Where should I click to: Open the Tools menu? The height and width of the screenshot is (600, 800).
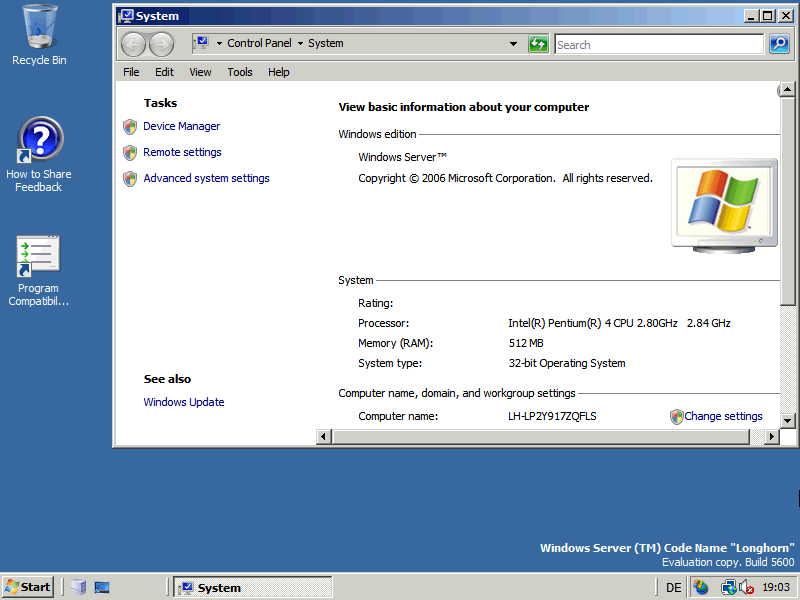pyautogui.click(x=240, y=72)
